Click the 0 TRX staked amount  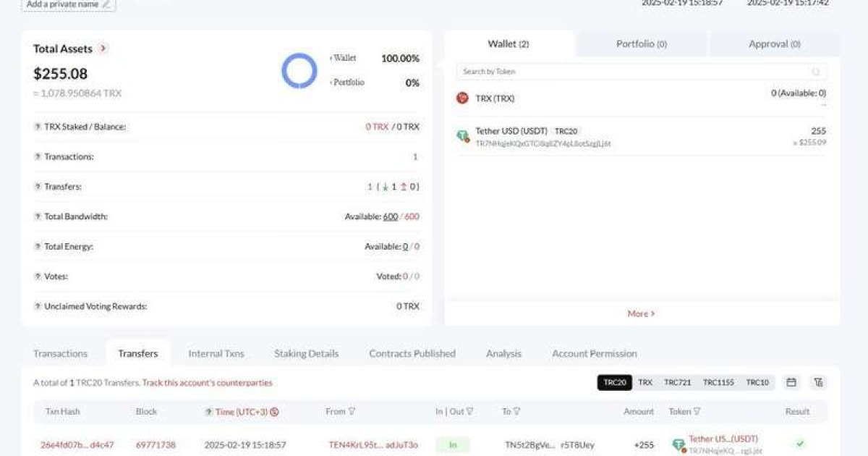377,127
